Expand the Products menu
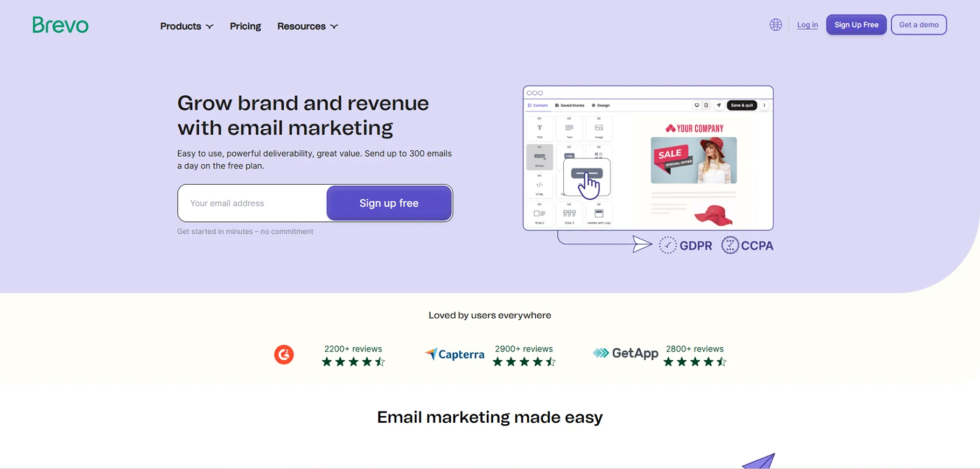Screen dimensions: 980x469 [187, 26]
